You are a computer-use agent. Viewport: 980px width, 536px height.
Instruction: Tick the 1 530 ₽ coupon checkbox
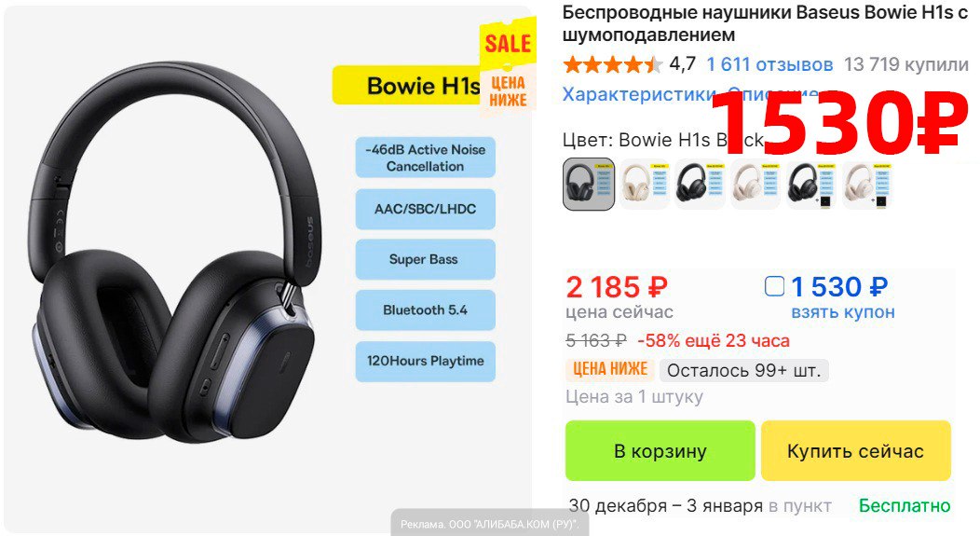(774, 286)
